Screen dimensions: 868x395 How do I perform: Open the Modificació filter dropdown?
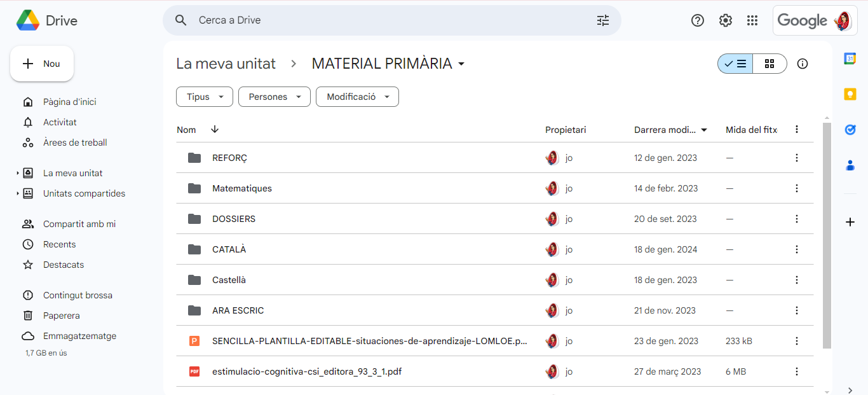[x=357, y=97]
